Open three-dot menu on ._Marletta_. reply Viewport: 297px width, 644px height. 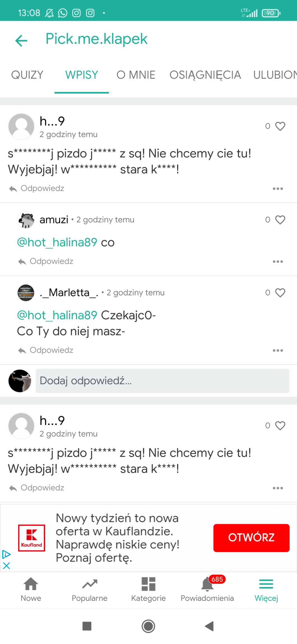(x=278, y=351)
